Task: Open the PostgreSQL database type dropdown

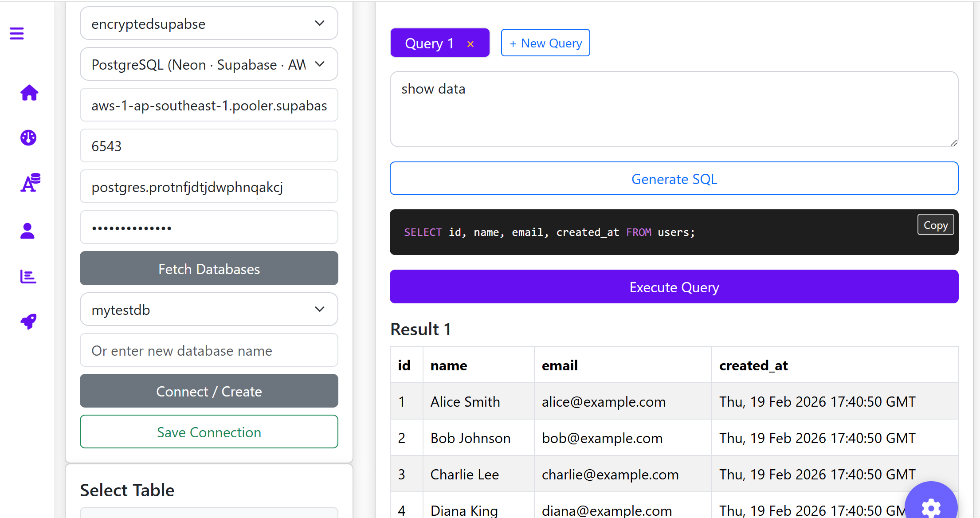Action: pos(208,64)
